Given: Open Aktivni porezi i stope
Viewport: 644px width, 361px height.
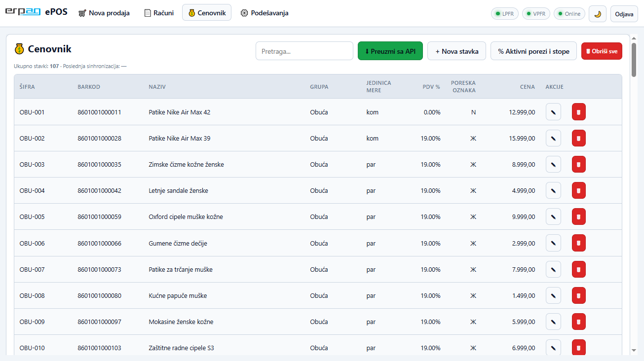Looking at the screenshot, I should tap(533, 51).
